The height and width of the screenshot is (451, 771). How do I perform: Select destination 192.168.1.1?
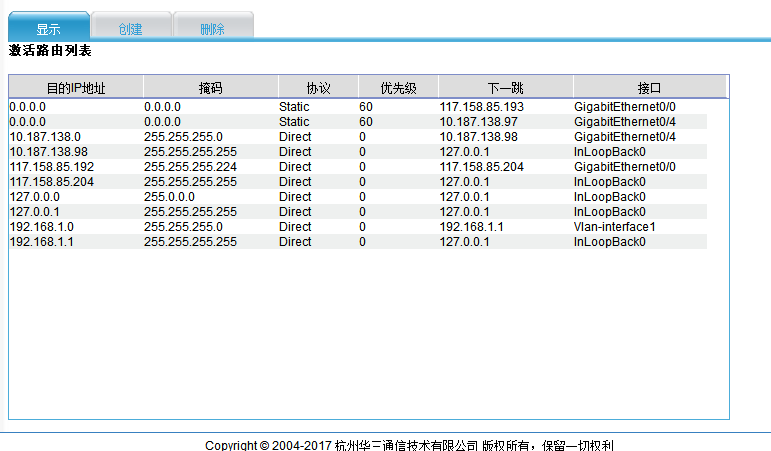[x=41, y=241]
